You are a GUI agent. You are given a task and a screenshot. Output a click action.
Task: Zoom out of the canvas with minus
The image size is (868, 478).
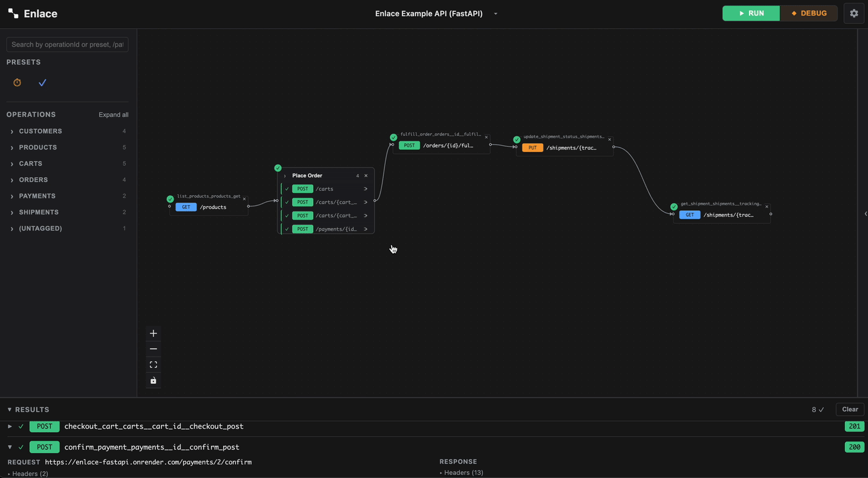point(153,349)
